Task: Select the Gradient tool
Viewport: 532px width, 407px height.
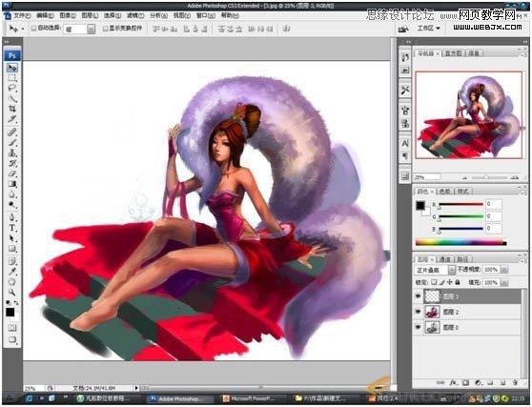Action: (12, 184)
